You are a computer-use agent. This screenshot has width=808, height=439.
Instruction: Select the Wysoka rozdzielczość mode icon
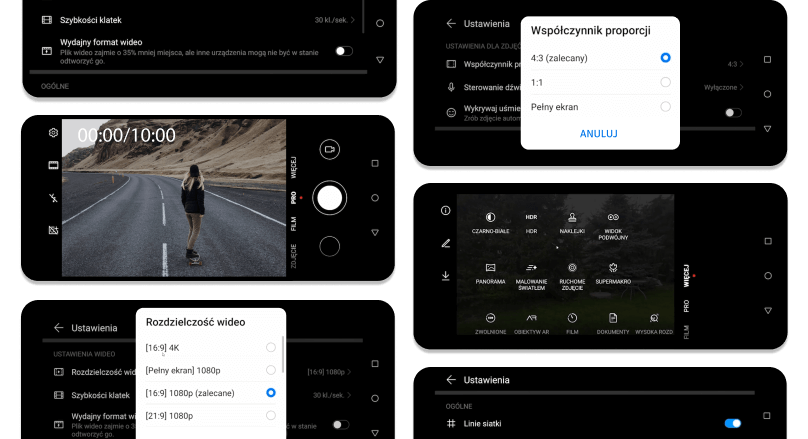(654, 318)
